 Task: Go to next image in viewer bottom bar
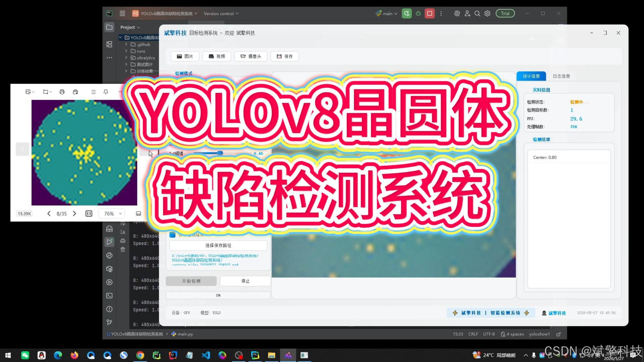74,213
